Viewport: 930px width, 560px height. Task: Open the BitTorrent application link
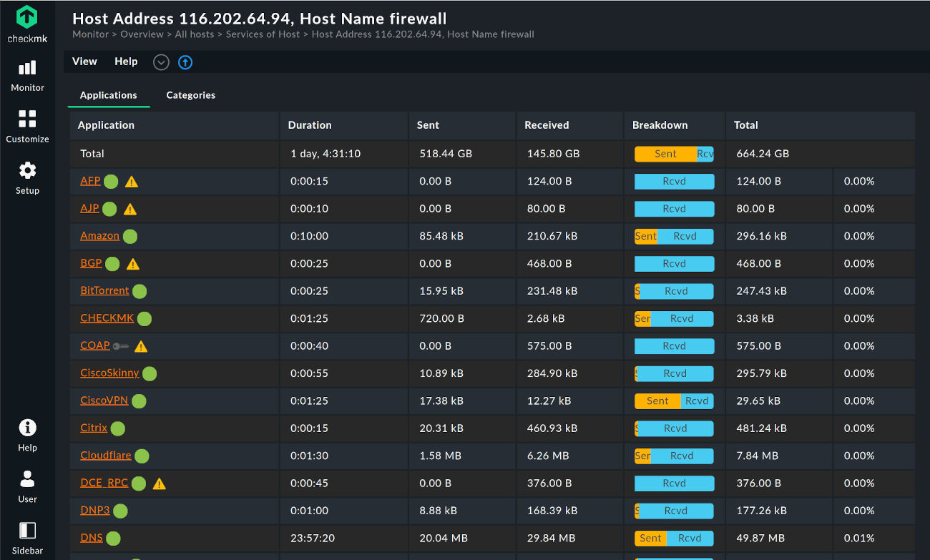click(104, 290)
